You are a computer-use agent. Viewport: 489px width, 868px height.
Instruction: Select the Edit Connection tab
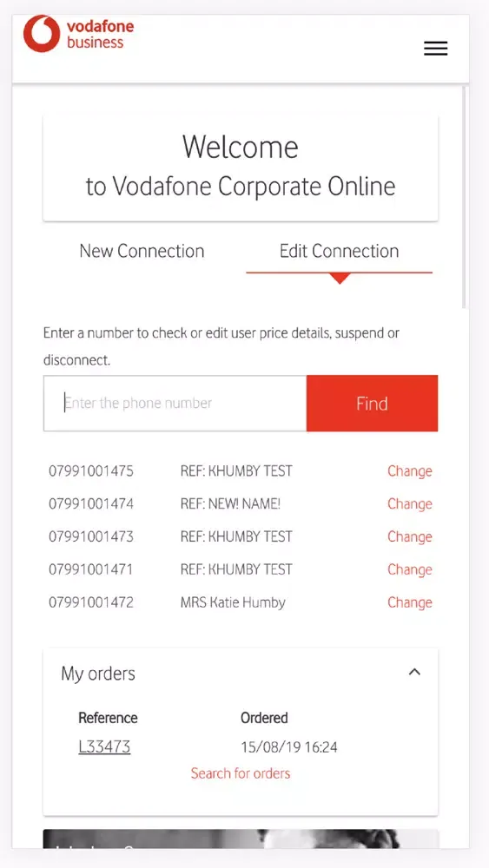(x=339, y=251)
